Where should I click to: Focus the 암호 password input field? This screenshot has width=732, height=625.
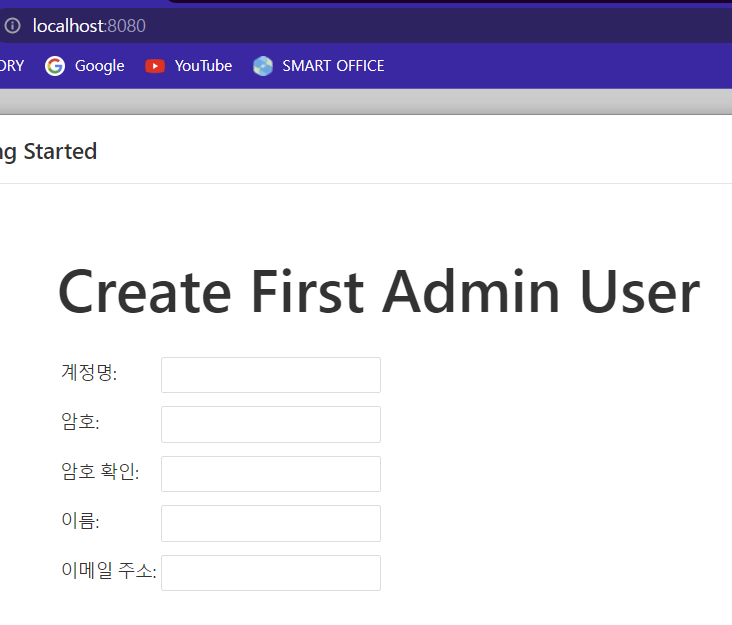tap(271, 424)
